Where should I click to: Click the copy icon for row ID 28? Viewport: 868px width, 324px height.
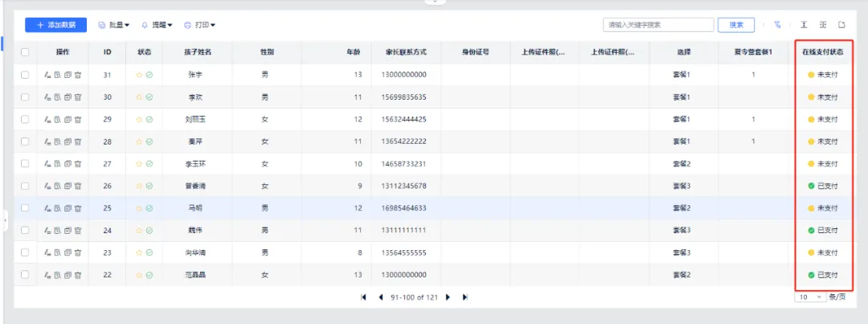pyautogui.click(x=68, y=141)
